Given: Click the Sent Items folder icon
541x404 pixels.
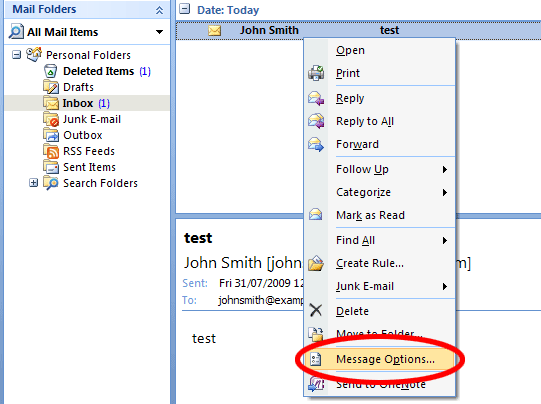Looking at the screenshot, I should point(51,167).
